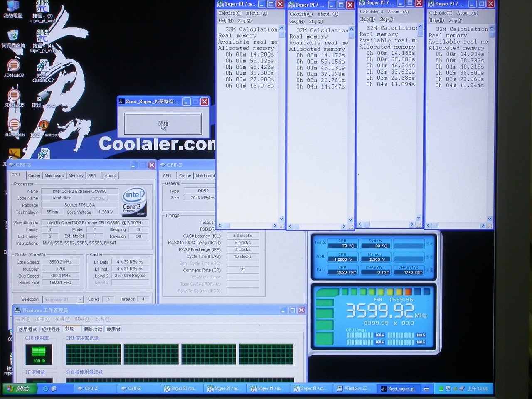Launch the everest desktop shortcut
The height and width of the screenshot is (399, 532).
(x=43, y=129)
